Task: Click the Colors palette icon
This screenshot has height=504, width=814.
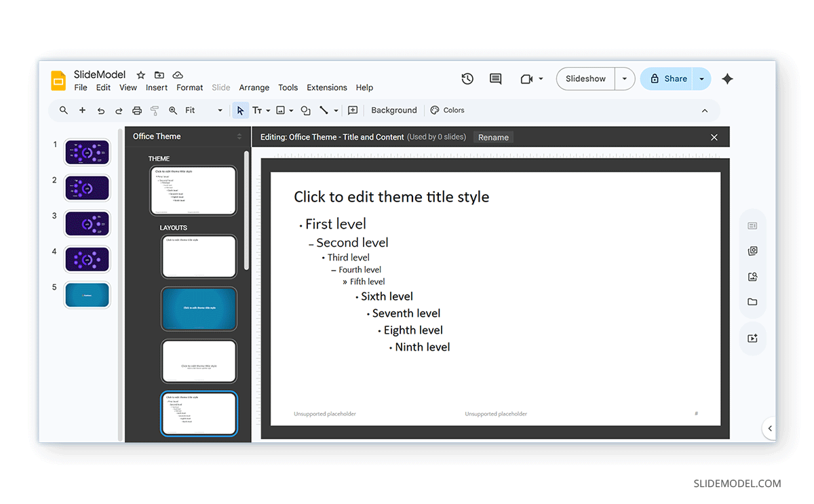Action: 435,110
